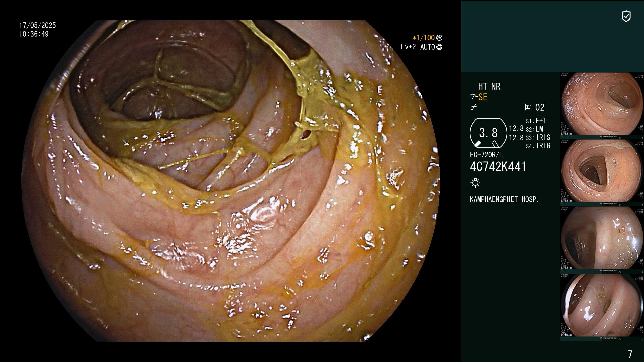Click the lower 12.8 value
The image size is (644, 362).
pos(516,138)
